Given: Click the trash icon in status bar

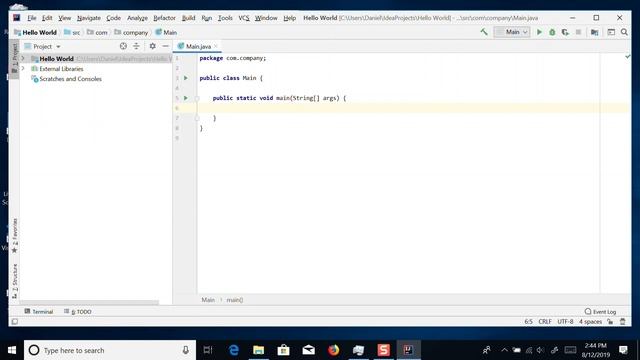Looking at the screenshot, I should 622,322.
